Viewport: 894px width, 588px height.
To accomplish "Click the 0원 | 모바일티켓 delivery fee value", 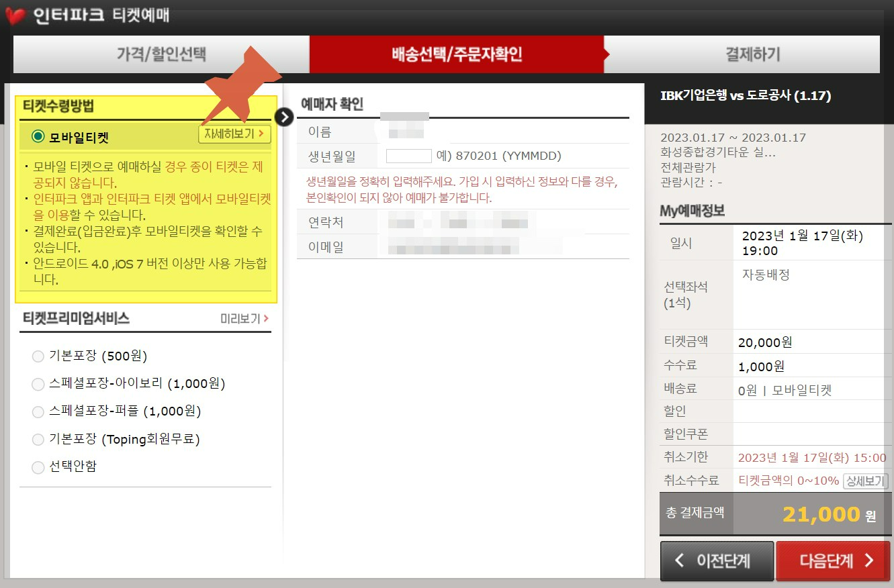I will coord(785,391).
